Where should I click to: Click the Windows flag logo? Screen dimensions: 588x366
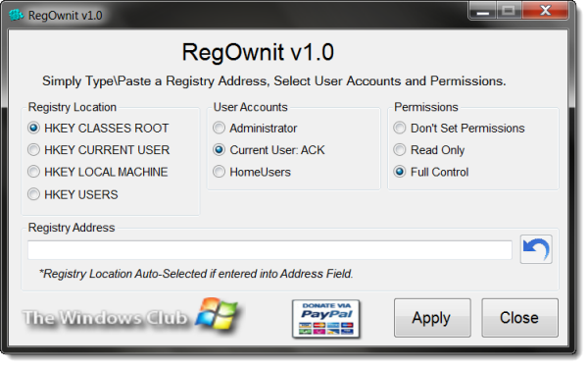(218, 315)
